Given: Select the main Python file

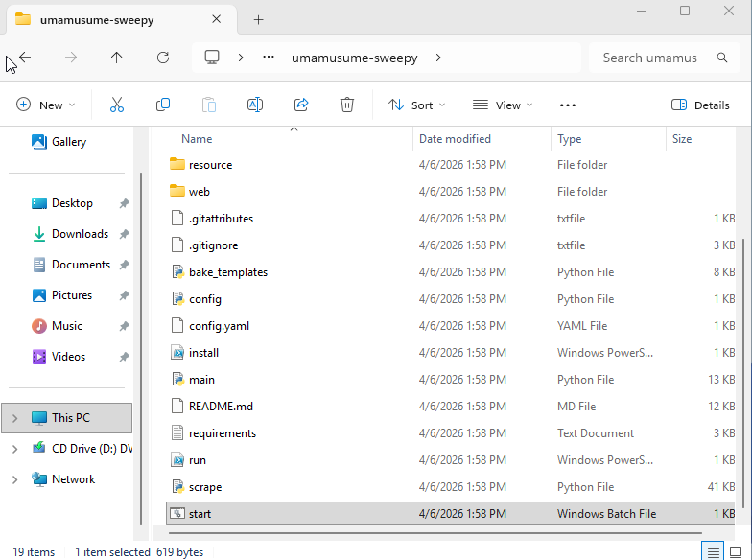Looking at the screenshot, I should tap(451, 380).
